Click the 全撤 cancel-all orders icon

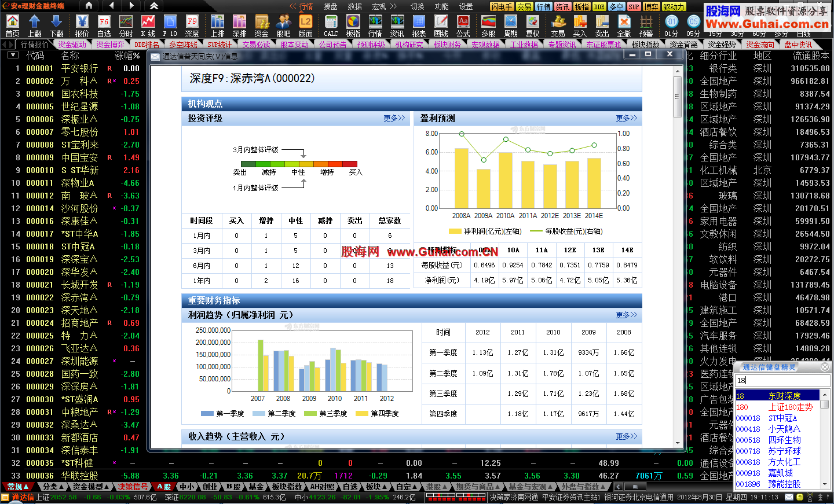624,25
